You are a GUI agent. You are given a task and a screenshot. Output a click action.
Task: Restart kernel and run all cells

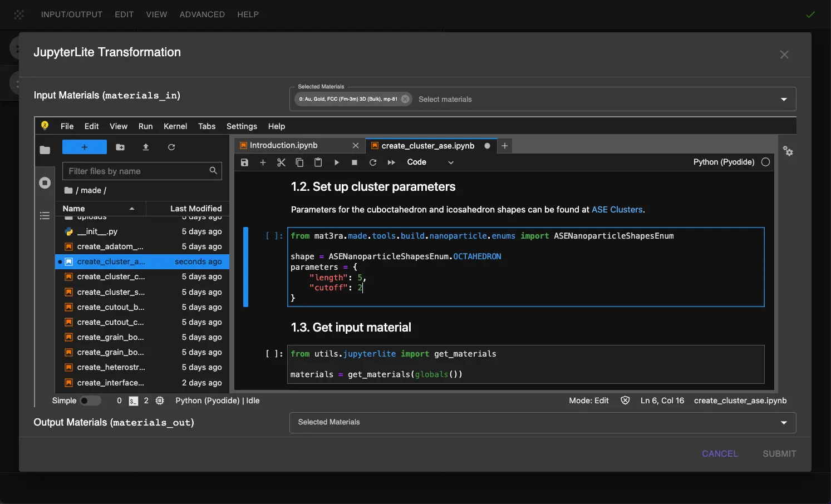[391, 162]
